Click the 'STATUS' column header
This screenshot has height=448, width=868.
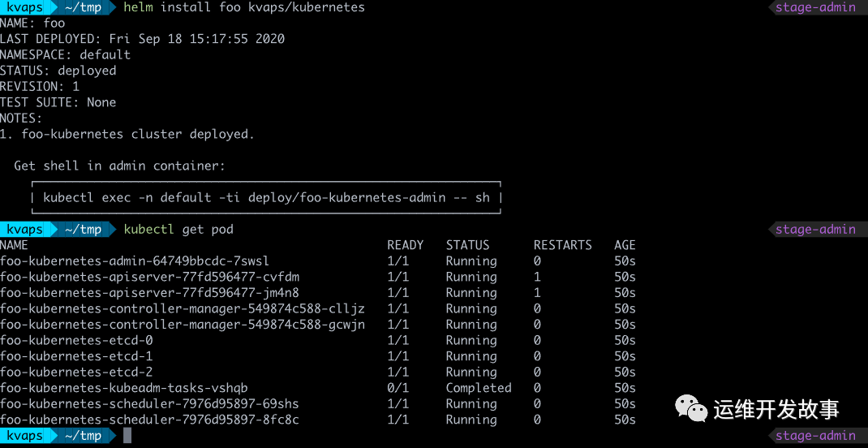point(468,245)
